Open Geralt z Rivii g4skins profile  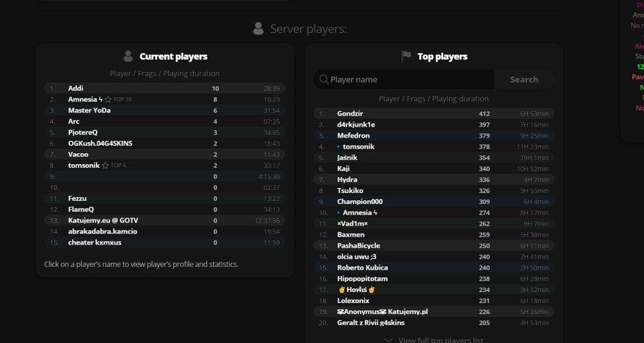tap(371, 322)
